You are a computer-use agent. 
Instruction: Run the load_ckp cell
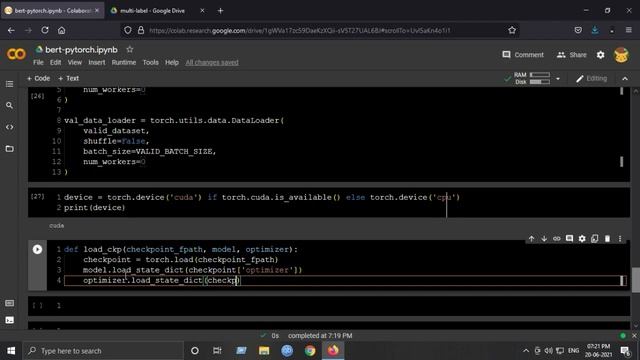pos(37,249)
